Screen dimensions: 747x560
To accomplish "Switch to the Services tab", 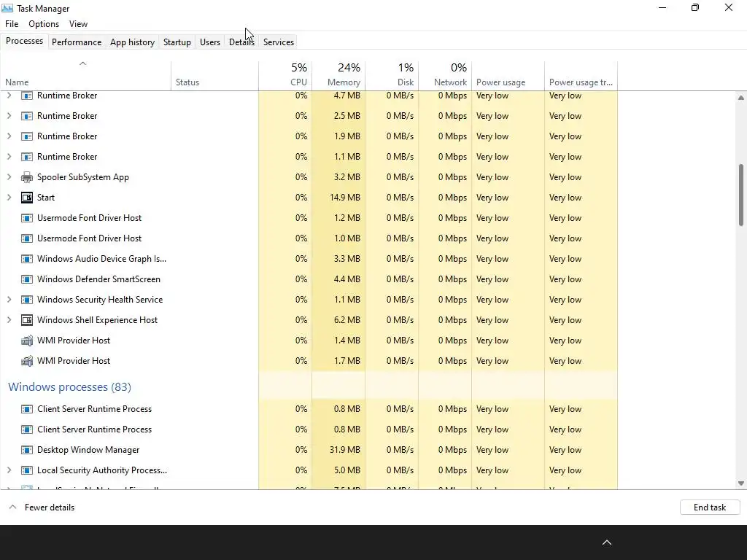I will click(x=279, y=42).
